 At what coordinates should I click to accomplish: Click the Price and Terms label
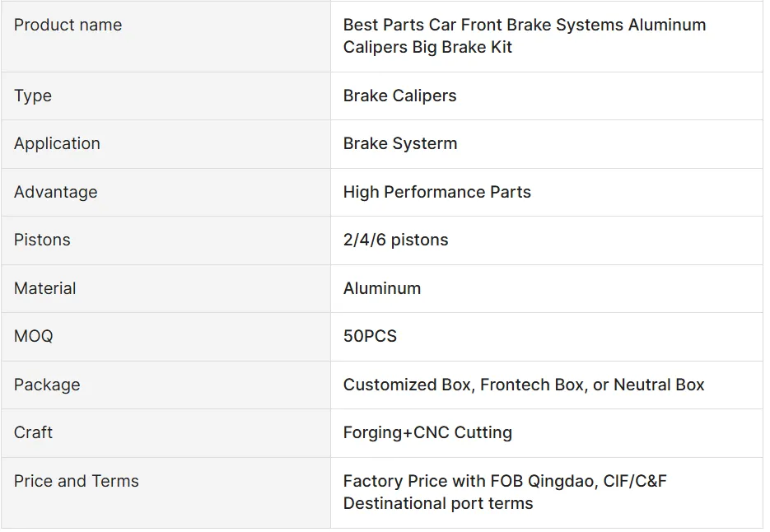pos(76,481)
